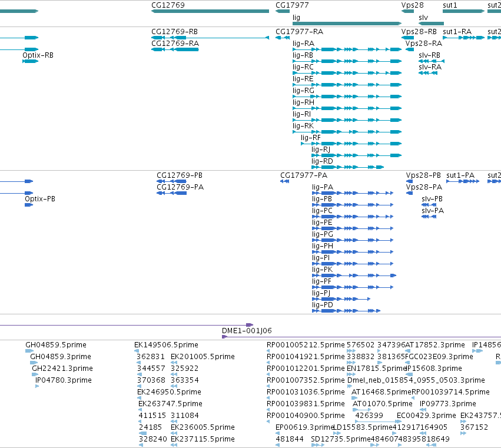Image resolution: width=501 pixels, height=448 pixels.
Task: Select the lig-RH transcript label
Action: tap(304, 102)
